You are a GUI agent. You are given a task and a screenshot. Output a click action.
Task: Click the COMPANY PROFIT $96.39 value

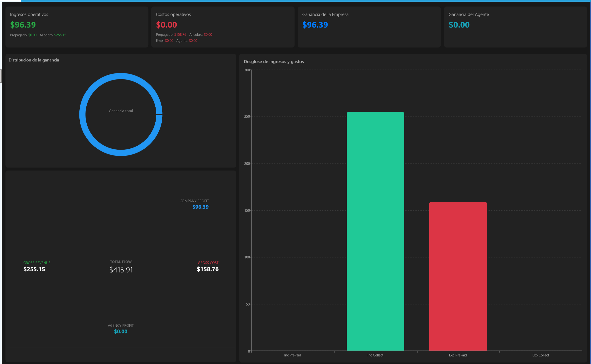200,207
